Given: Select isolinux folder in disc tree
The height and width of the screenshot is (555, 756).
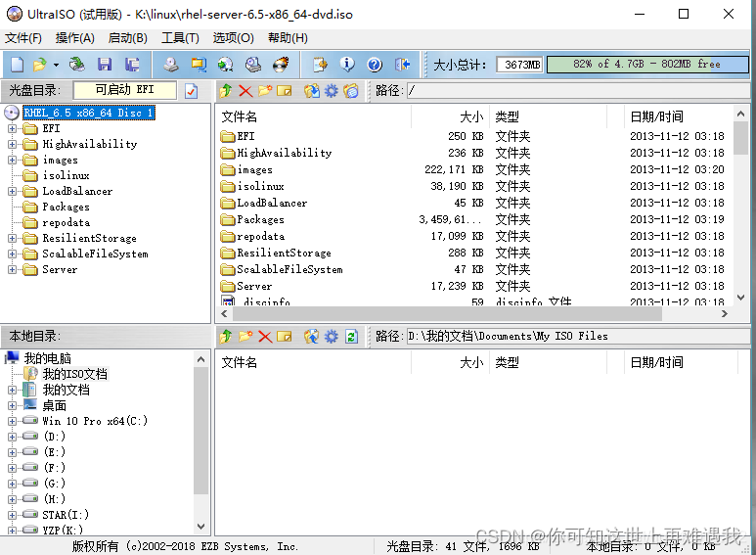Looking at the screenshot, I should point(66,175).
